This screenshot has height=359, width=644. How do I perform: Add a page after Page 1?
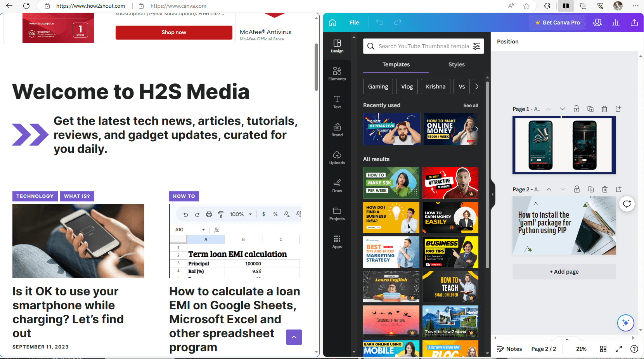tap(618, 109)
